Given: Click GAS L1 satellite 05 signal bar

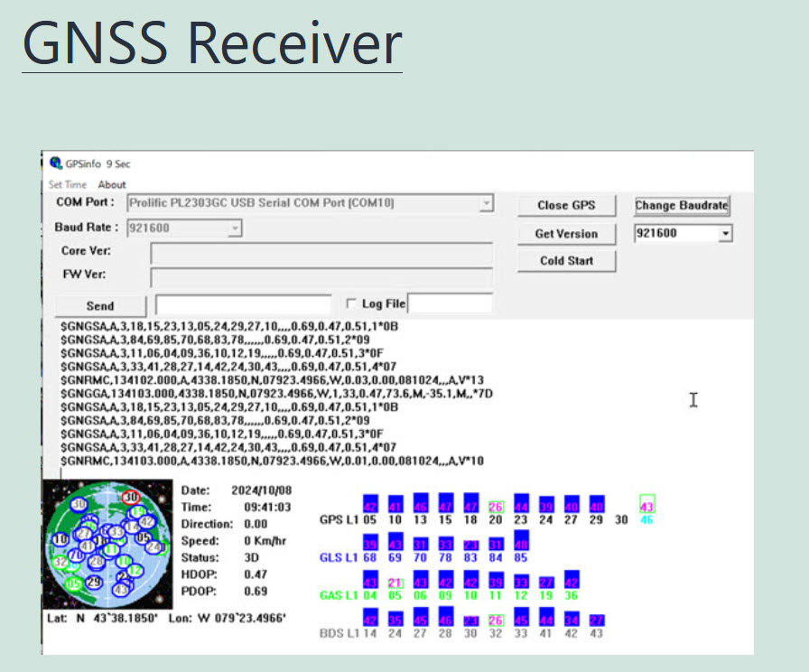Looking at the screenshot, I should (395, 583).
